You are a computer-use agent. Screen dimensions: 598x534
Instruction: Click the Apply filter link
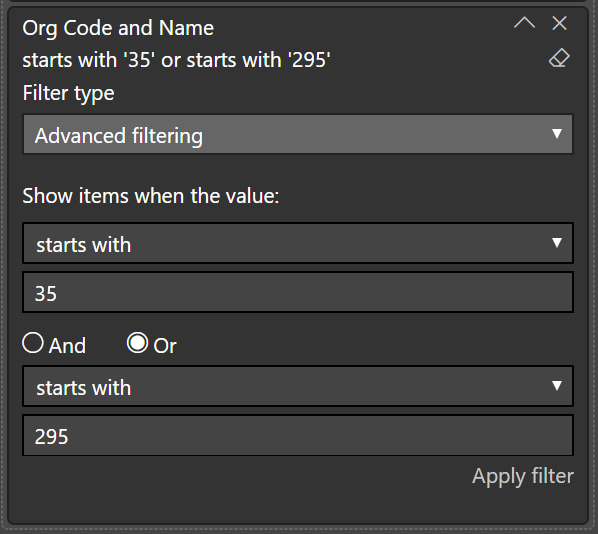tap(523, 476)
